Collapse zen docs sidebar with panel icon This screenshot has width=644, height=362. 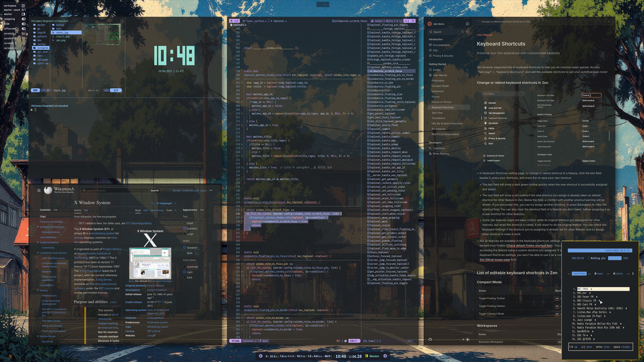(467, 24)
